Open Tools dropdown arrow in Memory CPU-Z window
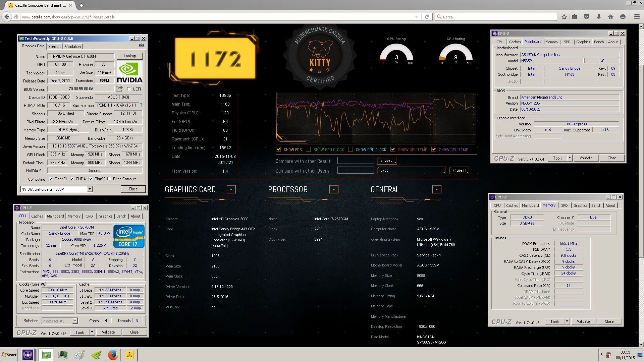This screenshot has width=644, height=362. coord(567,322)
